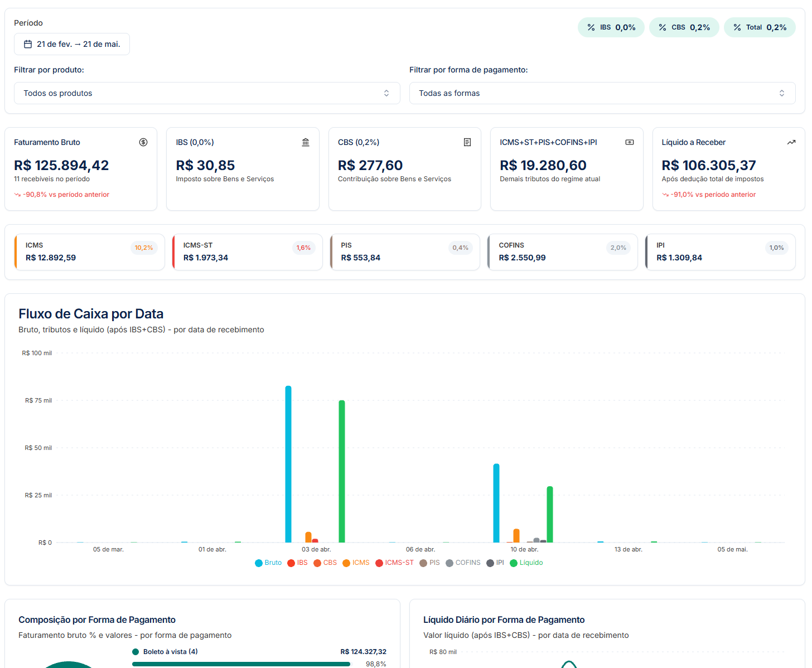Toggle the Bruto series in chart legend
812x668 pixels.
(x=268, y=563)
